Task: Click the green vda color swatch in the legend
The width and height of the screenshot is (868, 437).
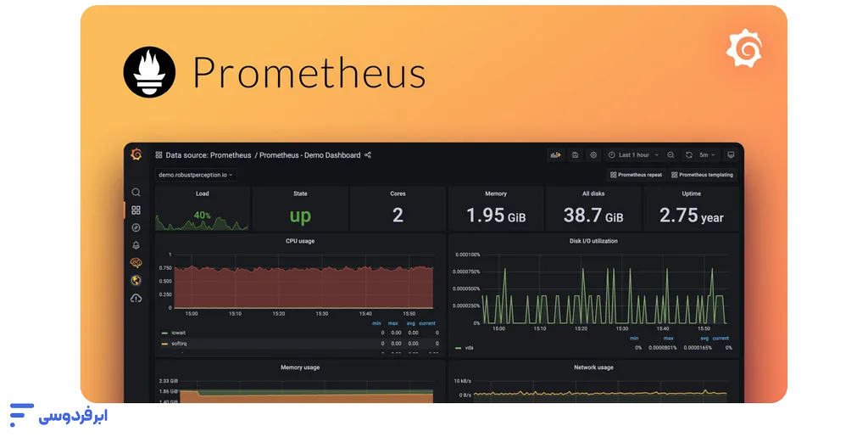Action: [x=458, y=349]
